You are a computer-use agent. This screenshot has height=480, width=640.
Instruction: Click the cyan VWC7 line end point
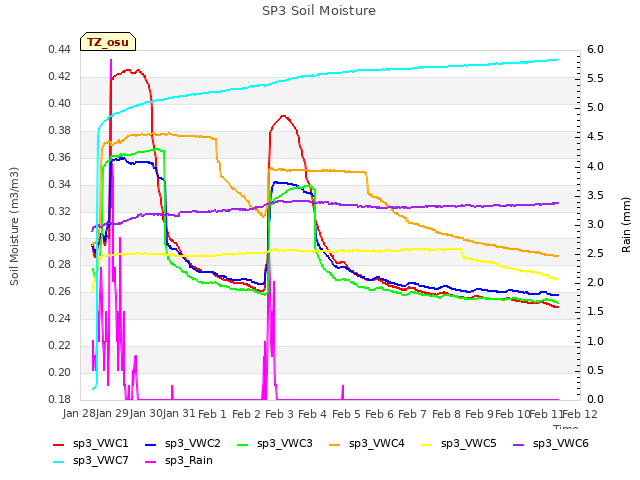point(558,60)
